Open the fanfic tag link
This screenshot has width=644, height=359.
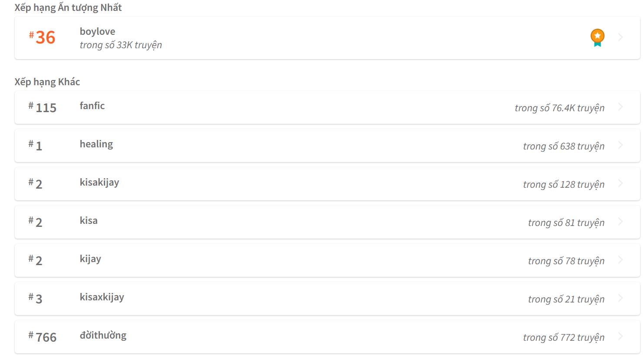click(x=92, y=106)
